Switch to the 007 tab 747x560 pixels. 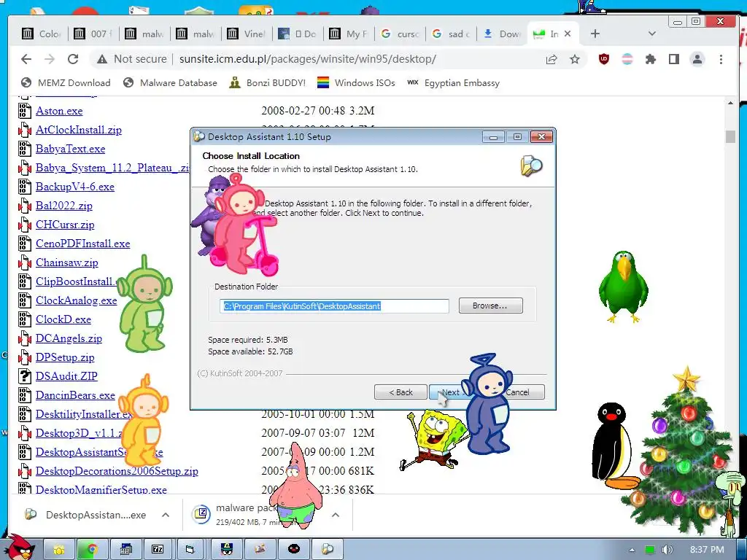[x=93, y=34]
